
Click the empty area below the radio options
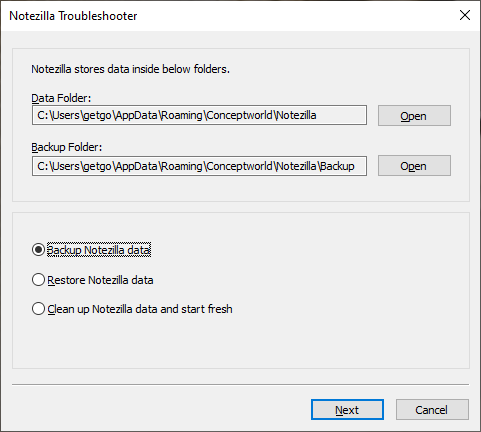coord(241,343)
